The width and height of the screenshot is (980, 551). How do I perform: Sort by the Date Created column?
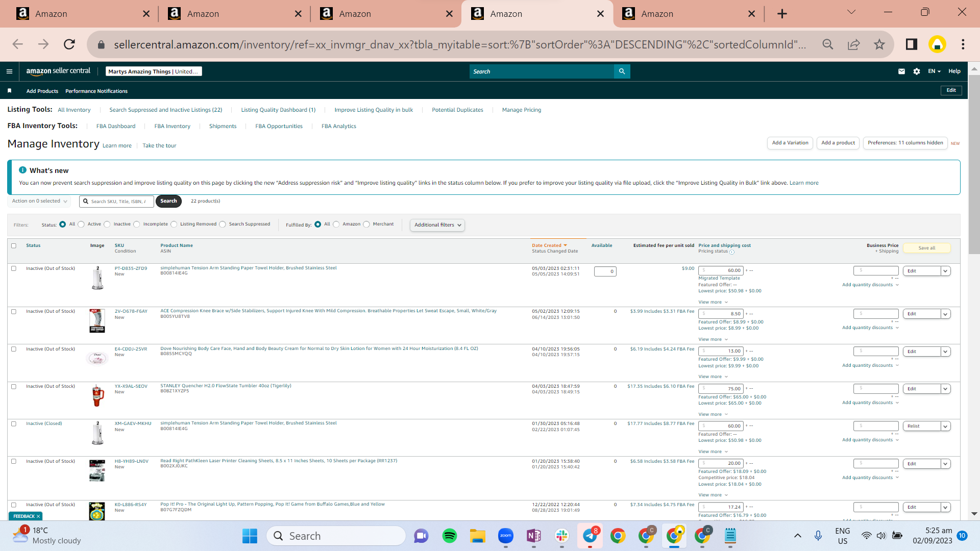click(x=549, y=245)
